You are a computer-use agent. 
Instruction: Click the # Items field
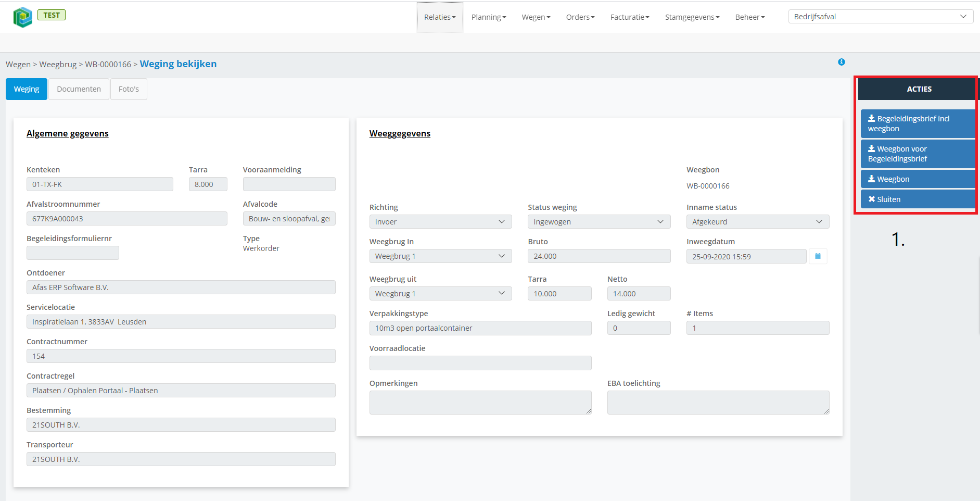click(x=758, y=328)
